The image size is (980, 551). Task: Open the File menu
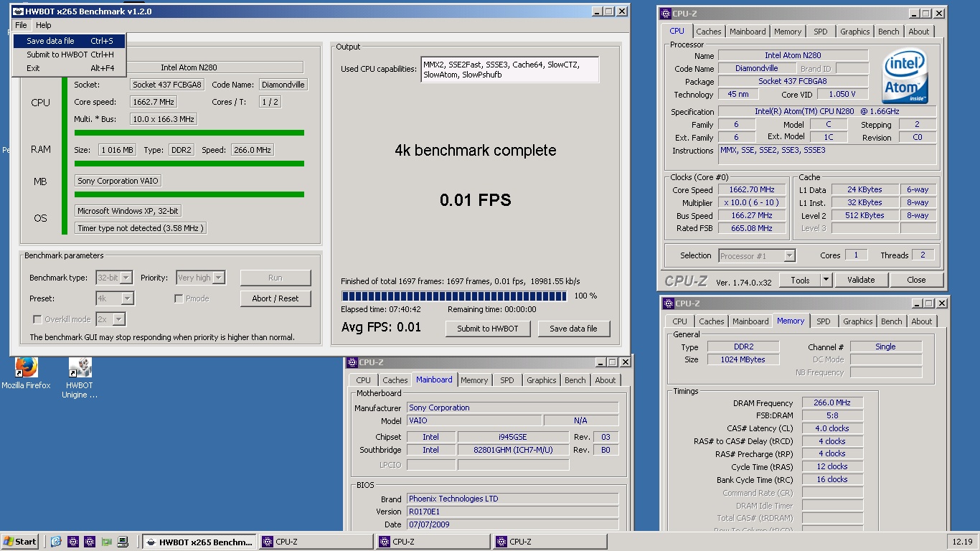21,25
